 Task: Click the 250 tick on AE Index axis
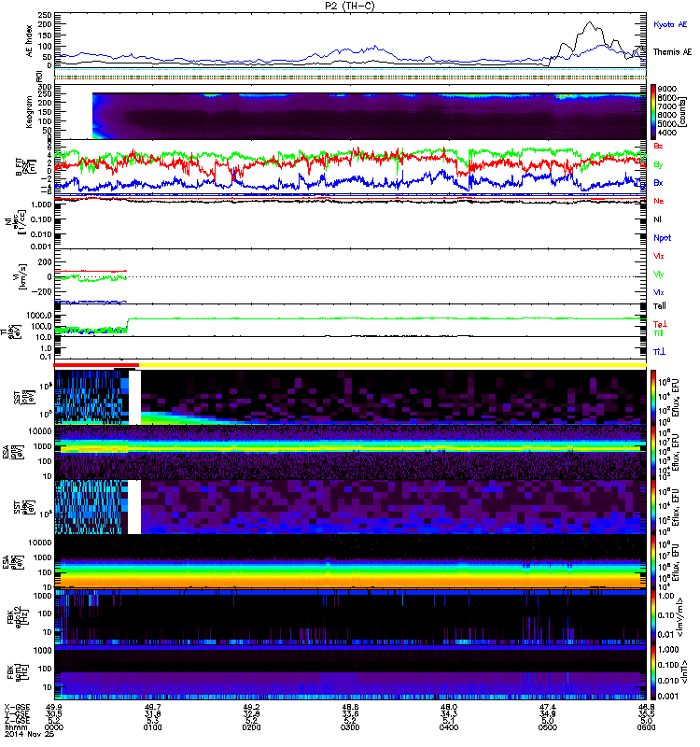[45, 15]
